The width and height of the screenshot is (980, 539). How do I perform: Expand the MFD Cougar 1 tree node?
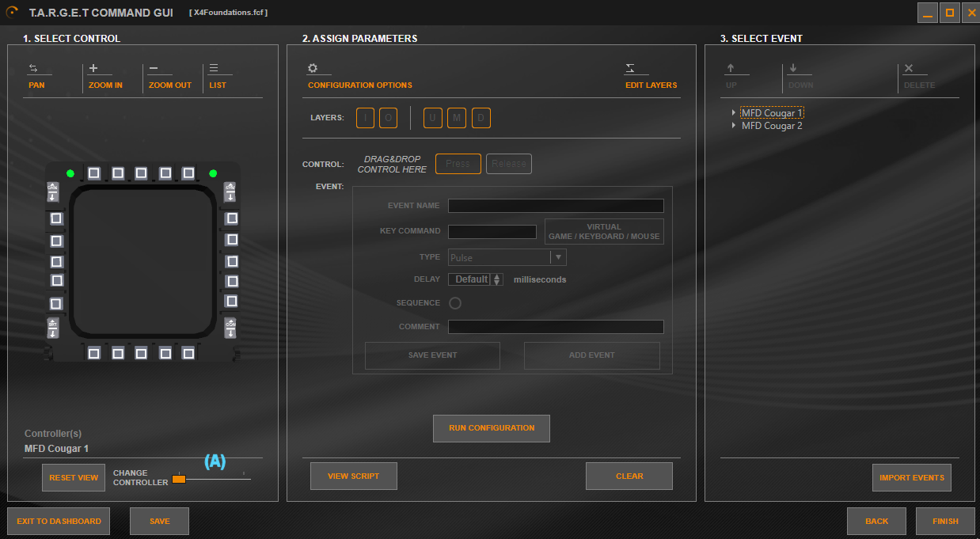pyautogui.click(x=734, y=113)
